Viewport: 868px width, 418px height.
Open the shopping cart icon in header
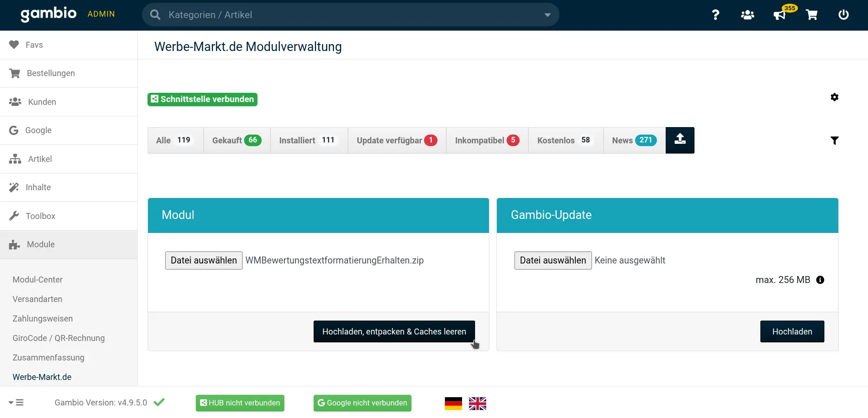click(812, 15)
